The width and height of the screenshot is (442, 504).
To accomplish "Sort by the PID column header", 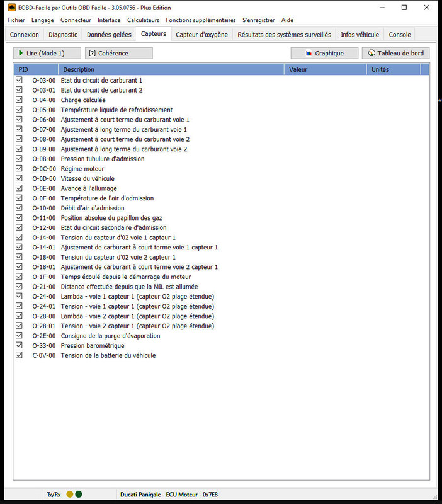I will [x=36, y=69].
